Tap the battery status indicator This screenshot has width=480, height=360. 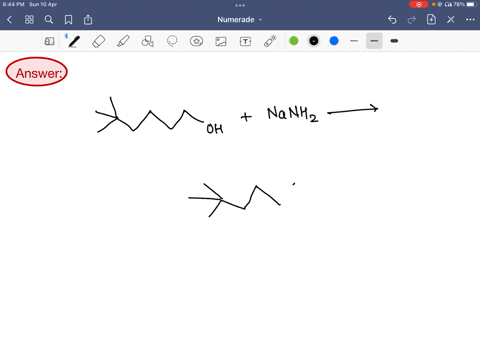471,4
